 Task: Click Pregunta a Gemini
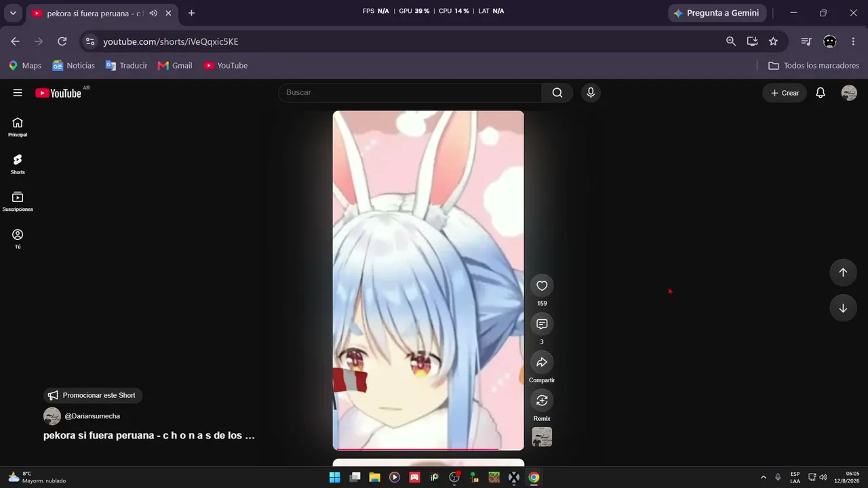717,13
